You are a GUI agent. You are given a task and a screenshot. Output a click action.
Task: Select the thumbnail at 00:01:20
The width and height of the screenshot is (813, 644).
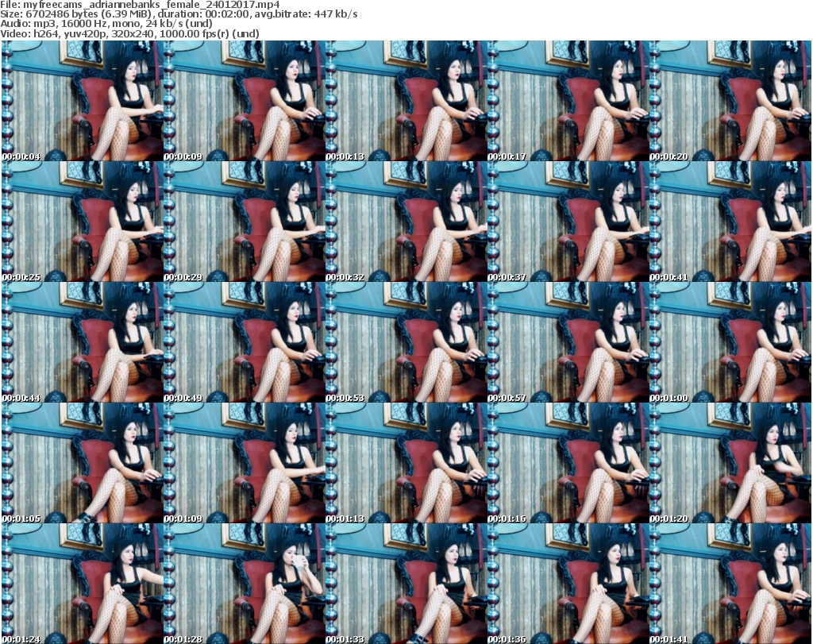tap(730, 463)
